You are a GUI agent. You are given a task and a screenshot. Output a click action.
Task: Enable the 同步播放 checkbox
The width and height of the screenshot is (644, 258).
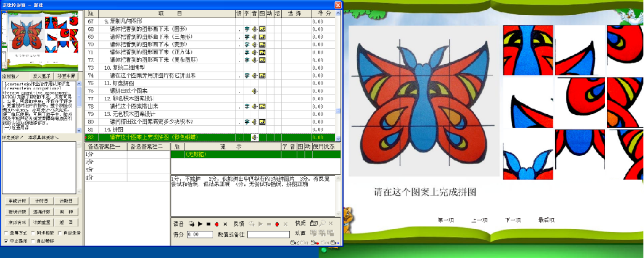(x=33, y=233)
